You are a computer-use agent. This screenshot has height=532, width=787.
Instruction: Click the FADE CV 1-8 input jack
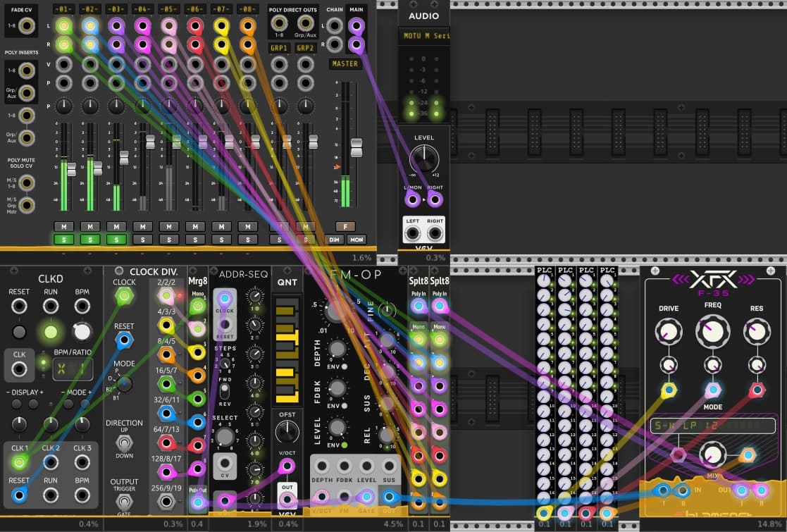click(26, 25)
